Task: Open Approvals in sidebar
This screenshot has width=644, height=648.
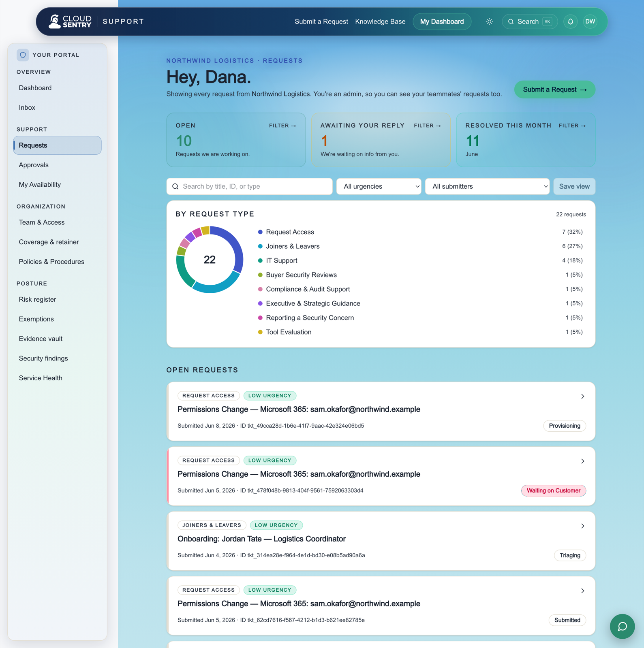Action: pyautogui.click(x=57, y=165)
